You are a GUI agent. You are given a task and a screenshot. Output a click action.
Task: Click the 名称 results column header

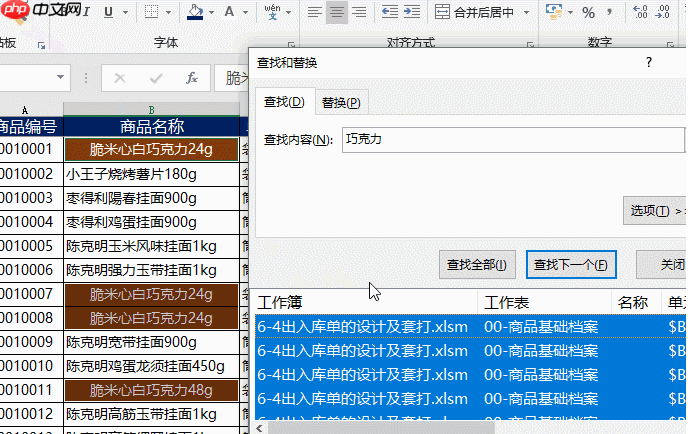[637, 303]
